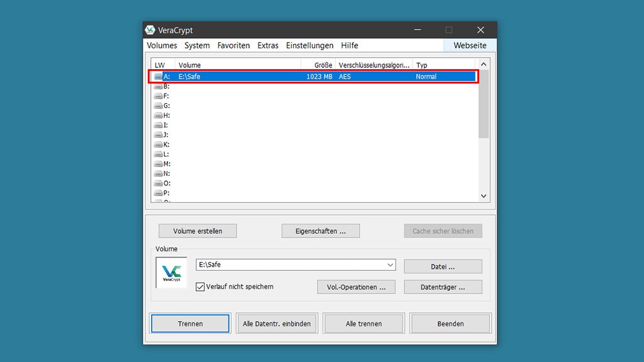Click the drive icon next to P:
The width and height of the screenshot is (644, 362).
[157, 192]
